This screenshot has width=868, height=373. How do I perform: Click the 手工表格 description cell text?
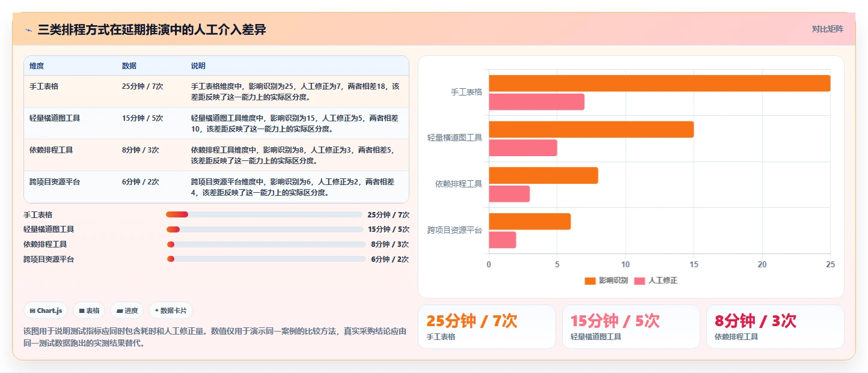295,91
